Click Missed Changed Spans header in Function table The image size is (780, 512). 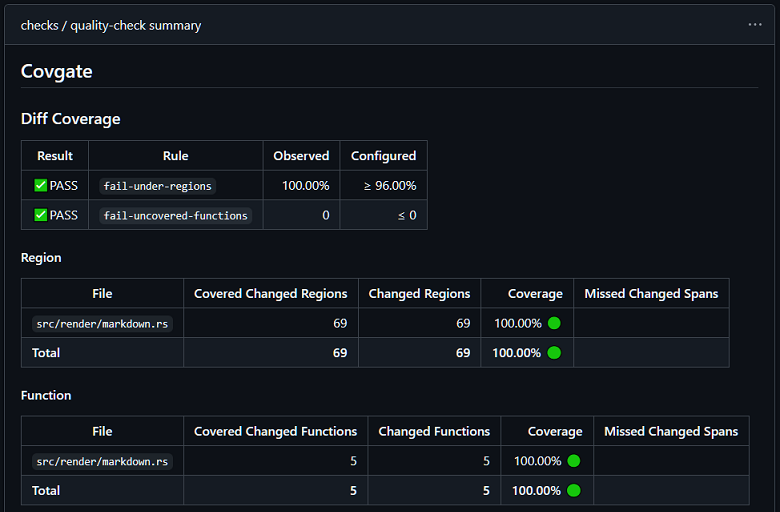(671, 431)
